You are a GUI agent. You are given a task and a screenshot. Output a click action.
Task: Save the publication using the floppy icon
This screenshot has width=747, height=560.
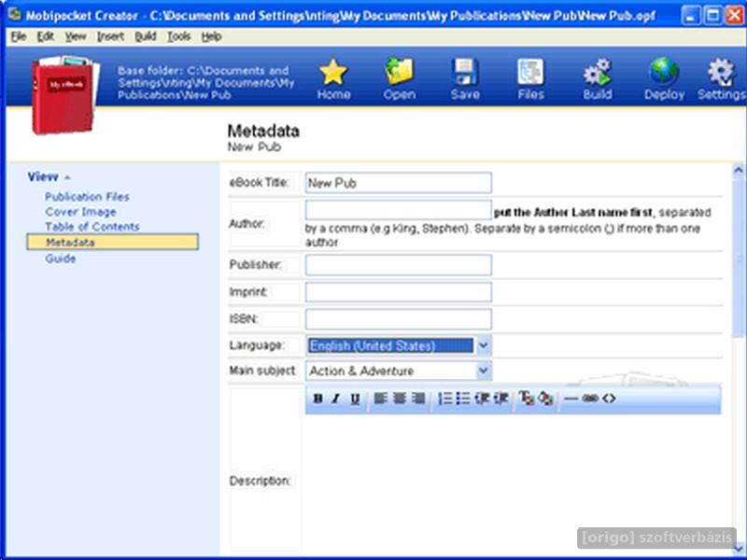coord(465,72)
